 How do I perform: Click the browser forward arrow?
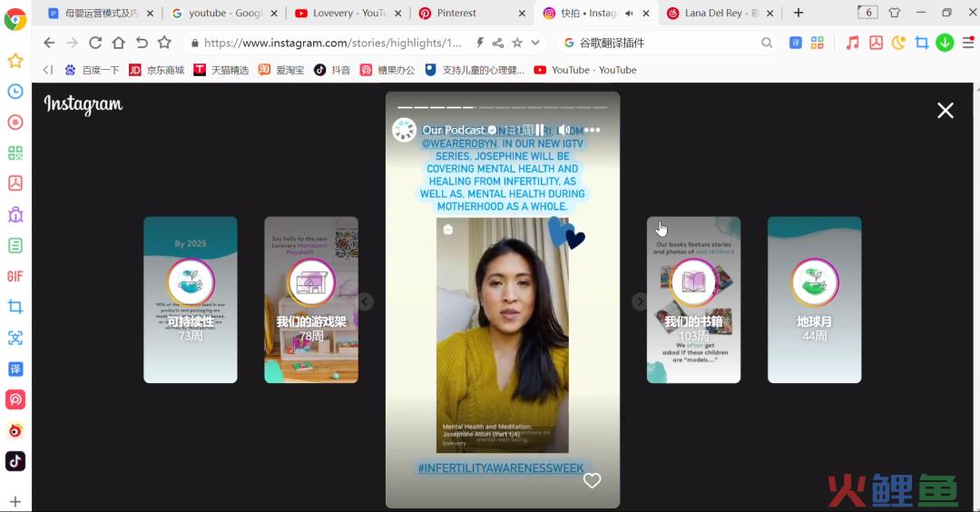73,43
